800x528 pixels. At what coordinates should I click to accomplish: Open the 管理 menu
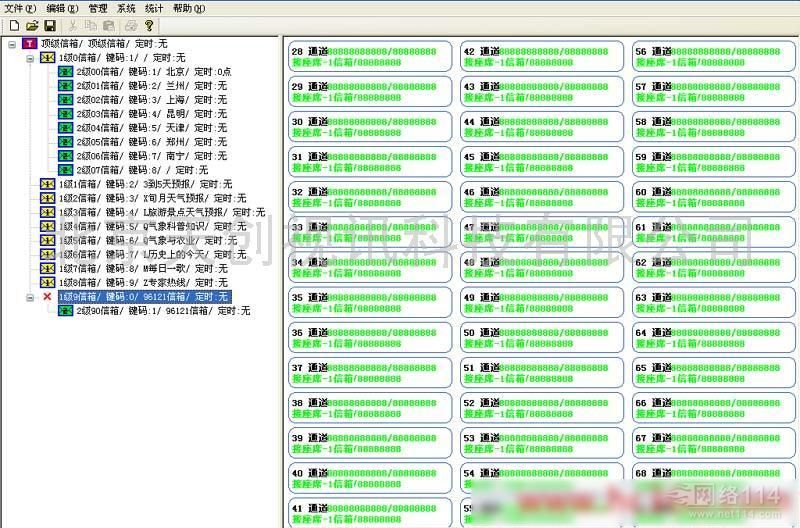click(98, 8)
